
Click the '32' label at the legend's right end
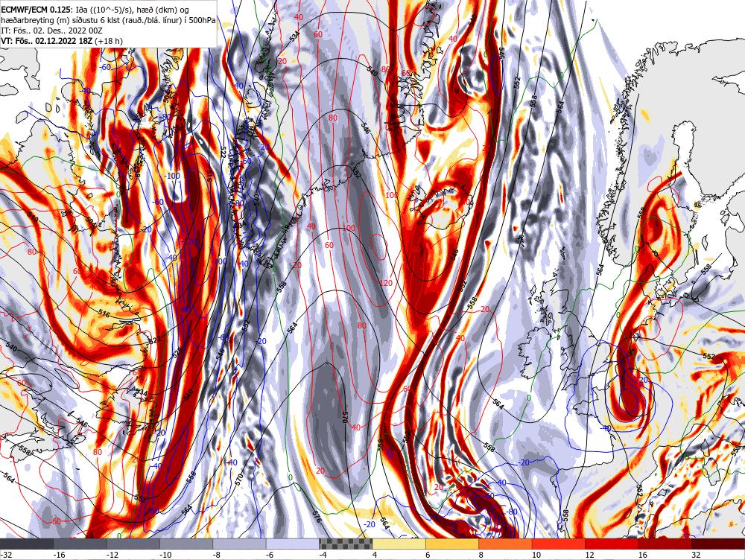coord(696,555)
